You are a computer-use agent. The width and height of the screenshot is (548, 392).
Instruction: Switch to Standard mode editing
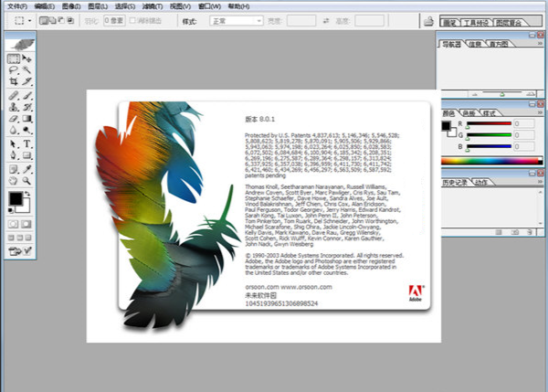(x=14, y=224)
